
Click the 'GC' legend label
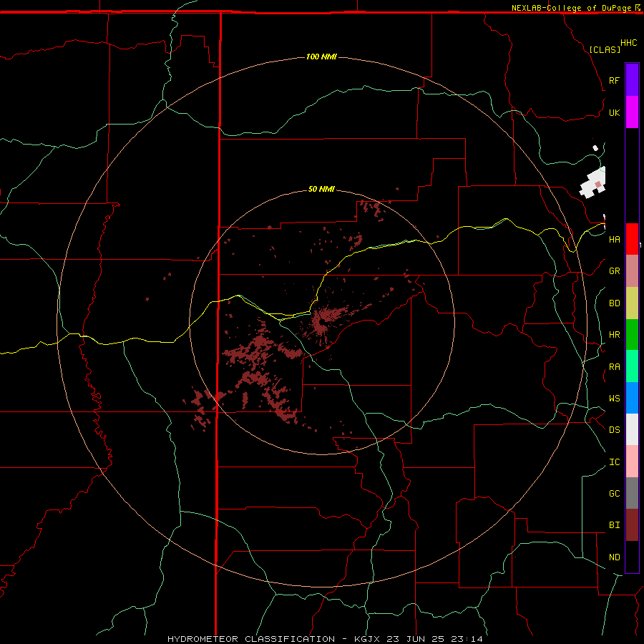[x=614, y=493]
